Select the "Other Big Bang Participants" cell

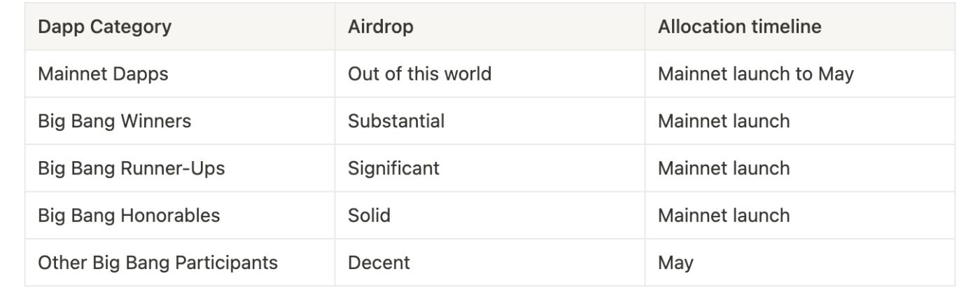tap(157, 263)
